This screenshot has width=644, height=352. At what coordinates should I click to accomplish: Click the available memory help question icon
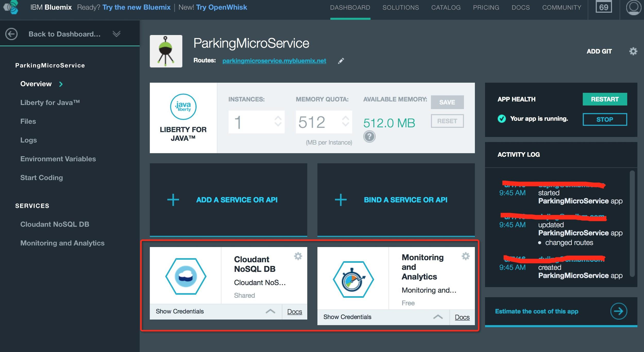tap(369, 136)
